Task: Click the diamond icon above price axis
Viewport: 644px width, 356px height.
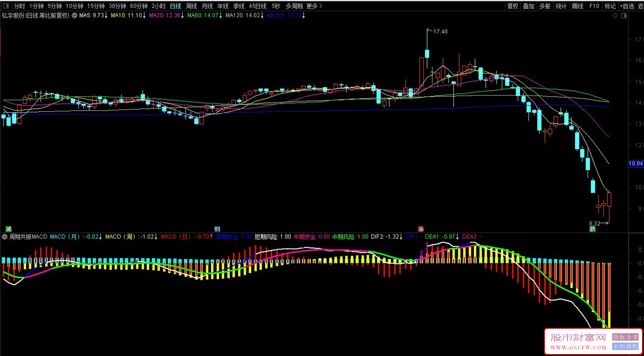Action: click(x=615, y=15)
